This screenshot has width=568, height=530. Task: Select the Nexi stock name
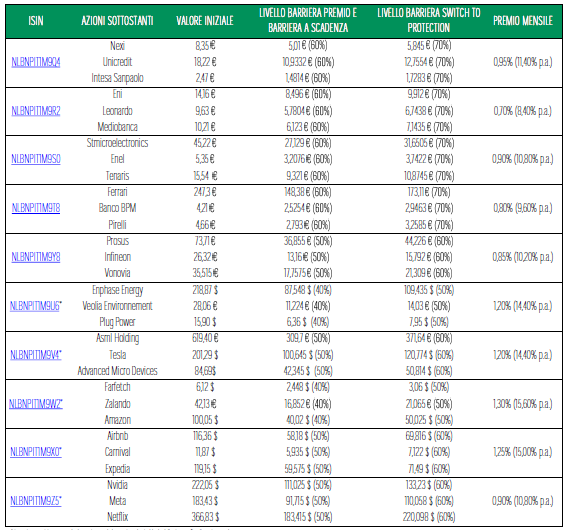117,46
